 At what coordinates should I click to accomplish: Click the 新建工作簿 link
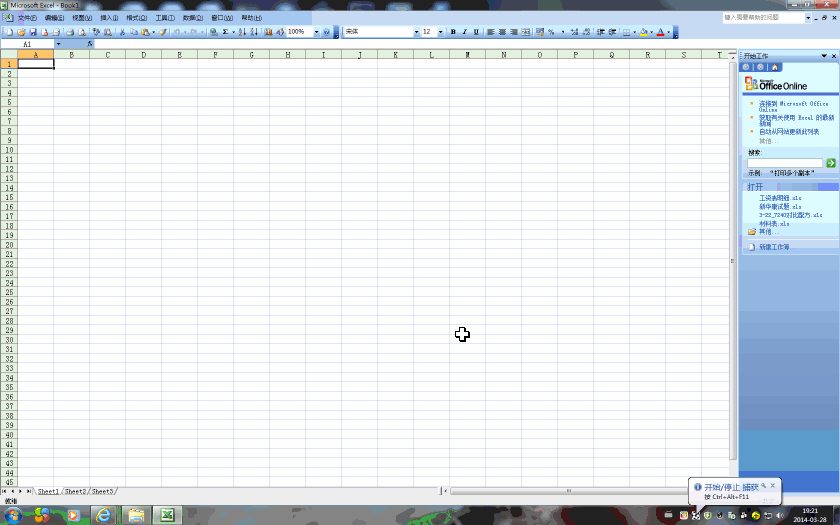click(x=775, y=247)
